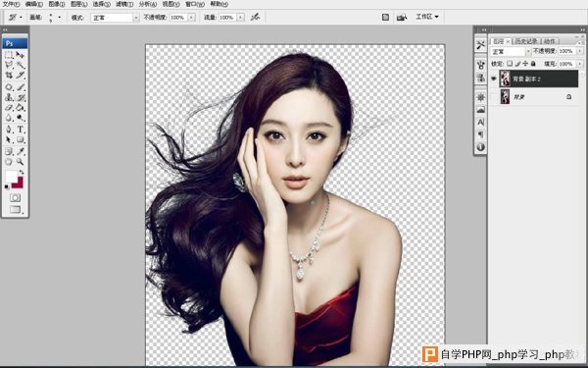Screen dimensions: 588x368
Task: Select the Zoom magnifier tool
Action: (21, 162)
